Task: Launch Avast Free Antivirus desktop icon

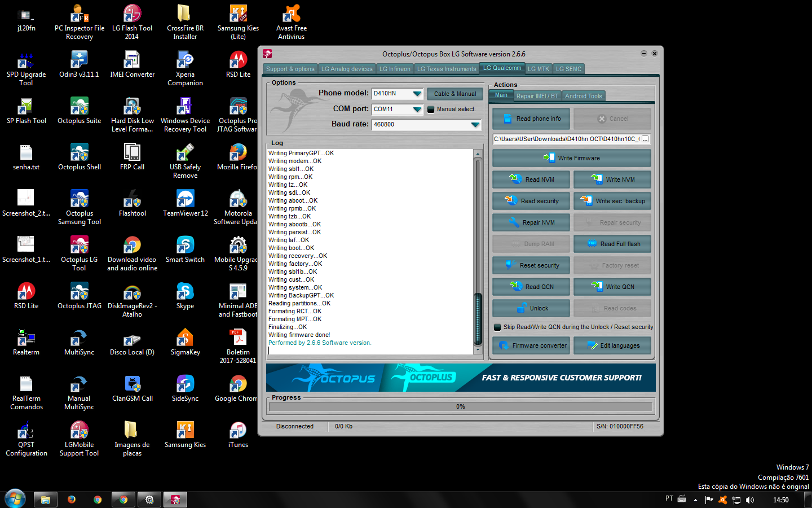Action: tap(291, 23)
